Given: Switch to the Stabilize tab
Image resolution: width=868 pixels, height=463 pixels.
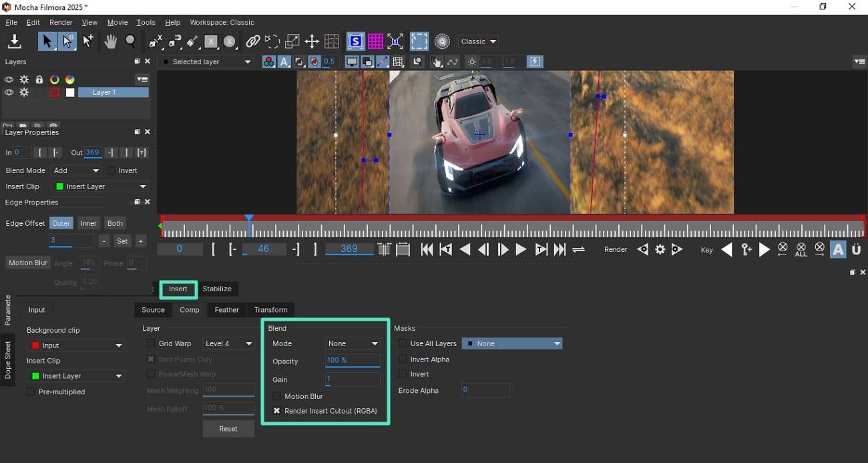Looking at the screenshot, I should pos(217,289).
